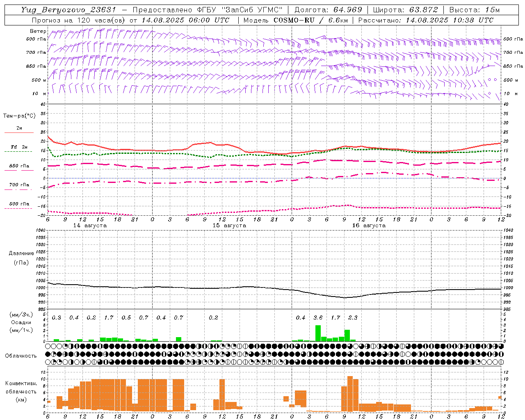Select the precipitation value "2.3"
Viewport: 525px width, 420px height.
(x=353, y=317)
